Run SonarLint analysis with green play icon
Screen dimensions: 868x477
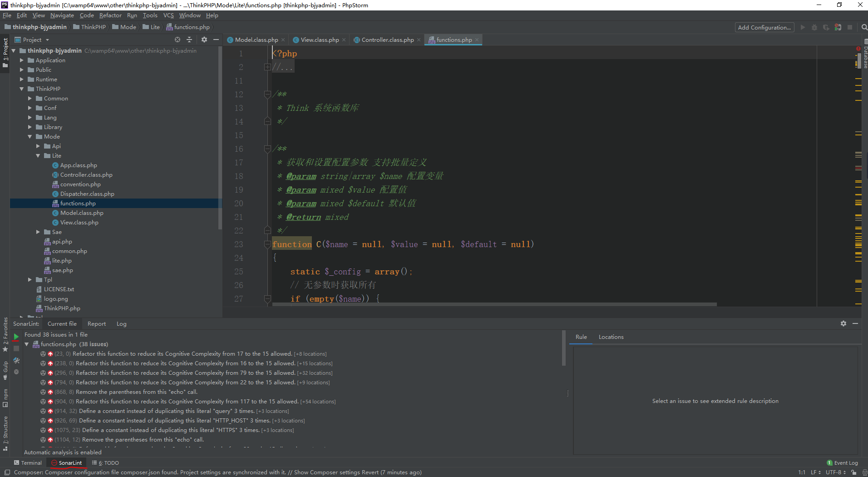click(x=16, y=337)
